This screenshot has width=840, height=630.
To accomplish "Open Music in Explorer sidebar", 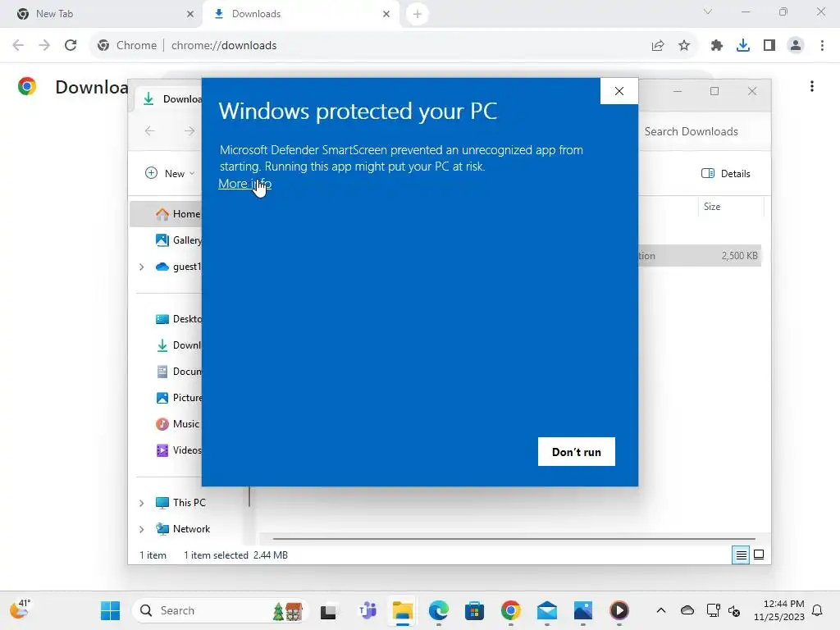I will [x=178, y=424].
